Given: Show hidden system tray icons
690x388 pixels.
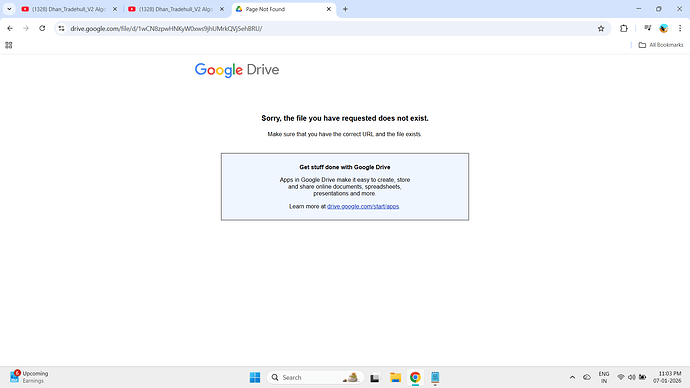Looking at the screenshot, I should click(x=572, y=377).
